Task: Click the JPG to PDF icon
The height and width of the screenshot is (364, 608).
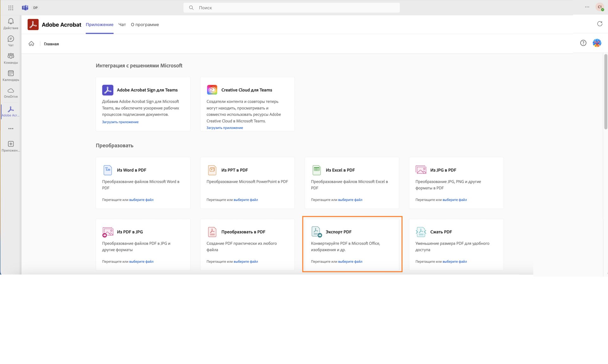Action: click(421, 170)
